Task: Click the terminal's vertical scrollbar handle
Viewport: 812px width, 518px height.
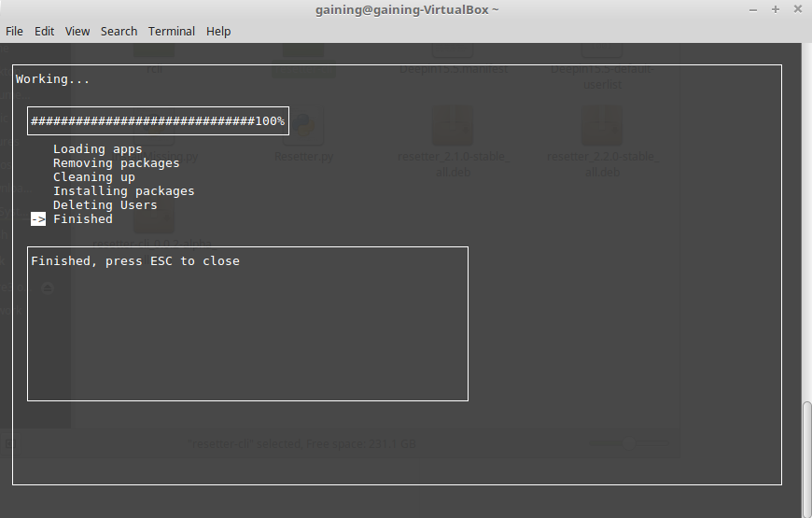Action: tap(806, 457)
